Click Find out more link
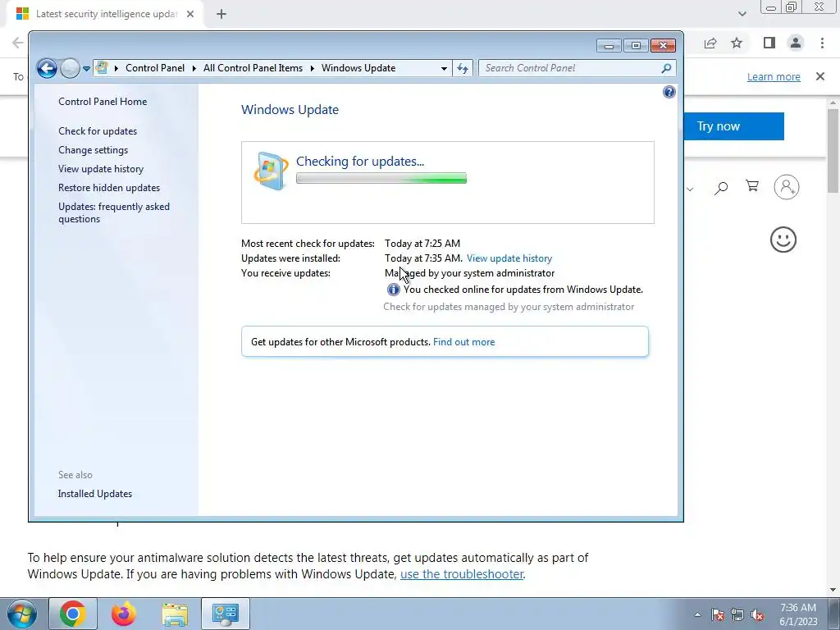The height and width of the screenshot is (630, 840). click(464, 342)
